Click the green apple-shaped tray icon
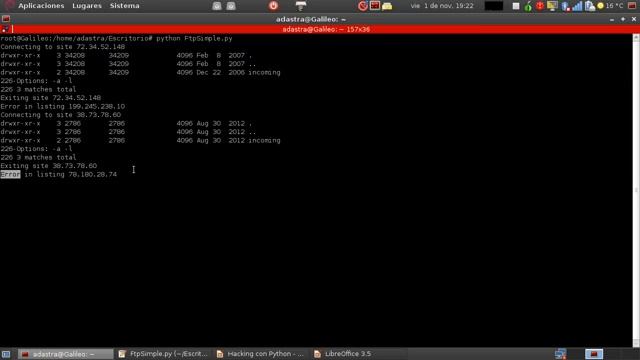The height and width of the screenshot is (360, 640). (528, 6)
